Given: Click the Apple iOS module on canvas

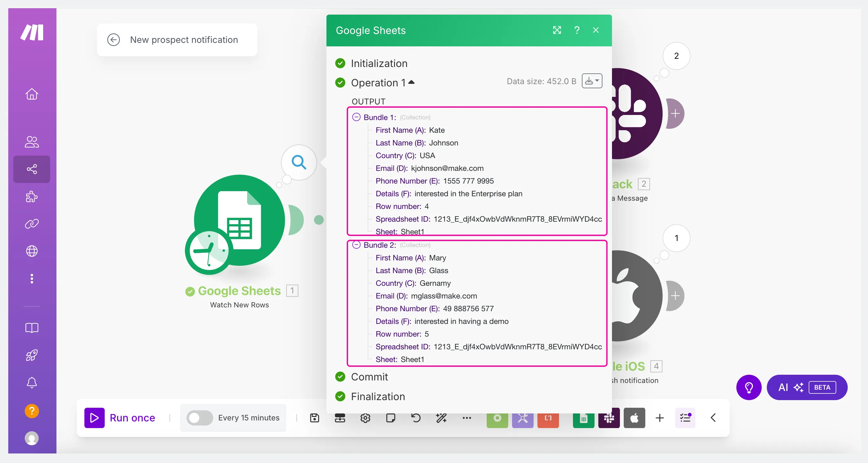Looking at the screenshot, I should click(637, 296).
